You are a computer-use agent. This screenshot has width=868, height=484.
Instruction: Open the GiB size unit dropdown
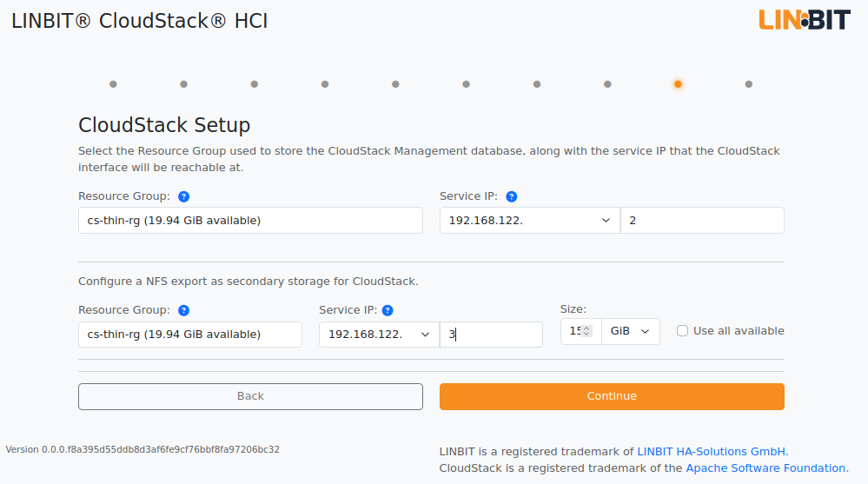[631, 331]
